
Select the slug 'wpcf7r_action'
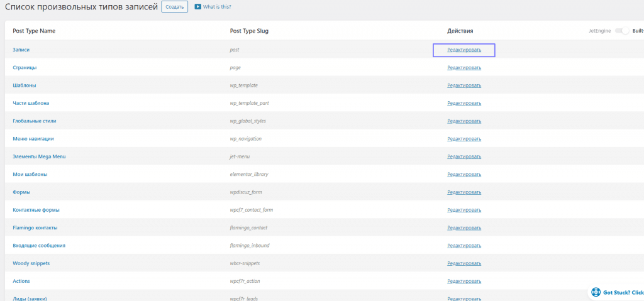click(x=245, y=282)
